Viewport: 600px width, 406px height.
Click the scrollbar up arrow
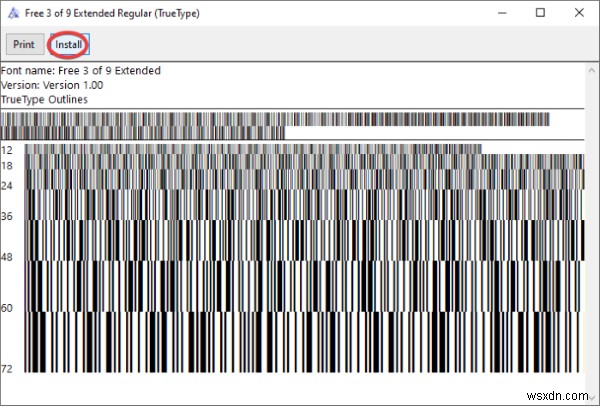[x=592, y=70]
